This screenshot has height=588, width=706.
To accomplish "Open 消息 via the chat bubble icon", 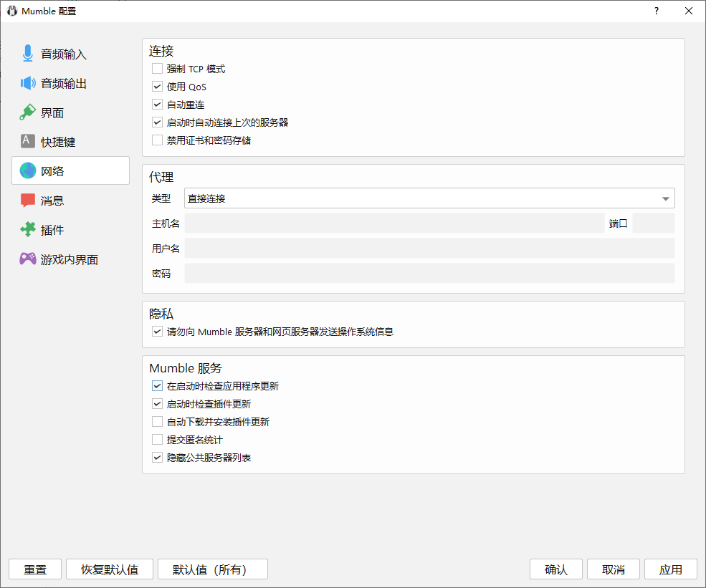I will click(x=28, y=201).
